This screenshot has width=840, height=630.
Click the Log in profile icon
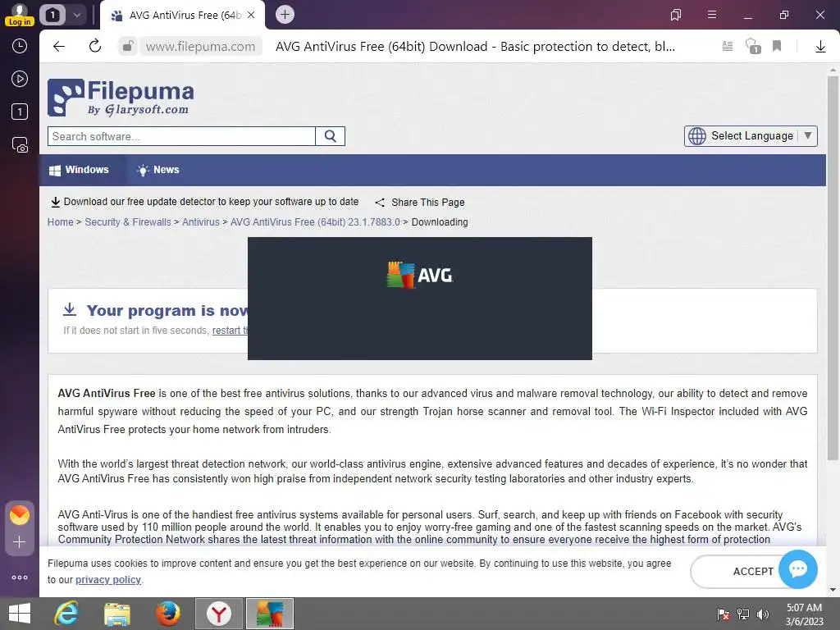[20, 15]
